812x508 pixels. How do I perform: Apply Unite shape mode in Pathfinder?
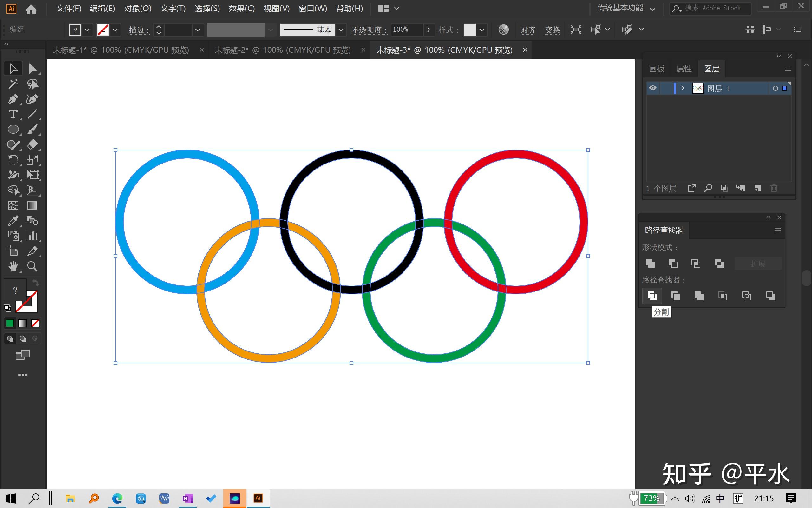coord(650,264)
